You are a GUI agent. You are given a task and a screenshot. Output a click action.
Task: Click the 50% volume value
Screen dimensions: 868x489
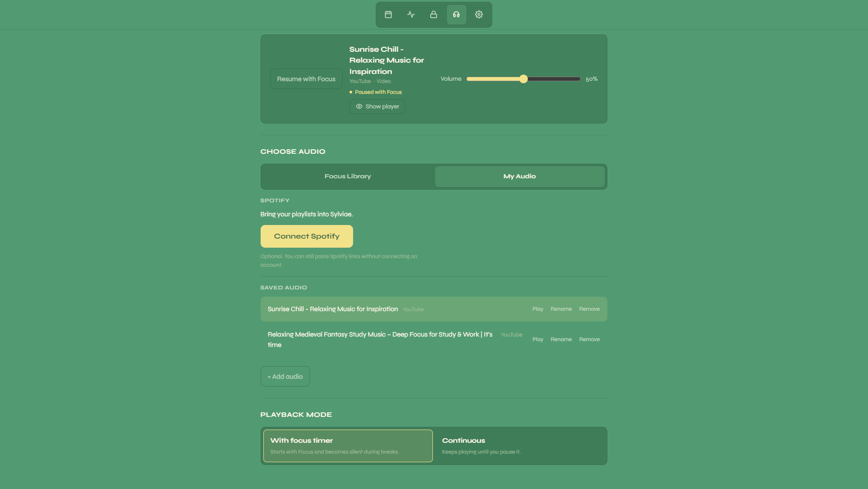click(592, 79)
